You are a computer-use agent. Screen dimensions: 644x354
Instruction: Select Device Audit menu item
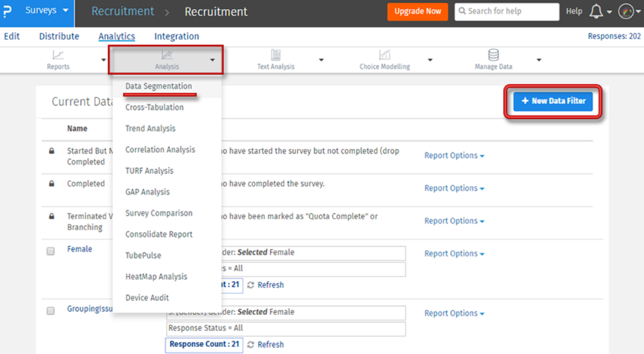pos(147,297)
